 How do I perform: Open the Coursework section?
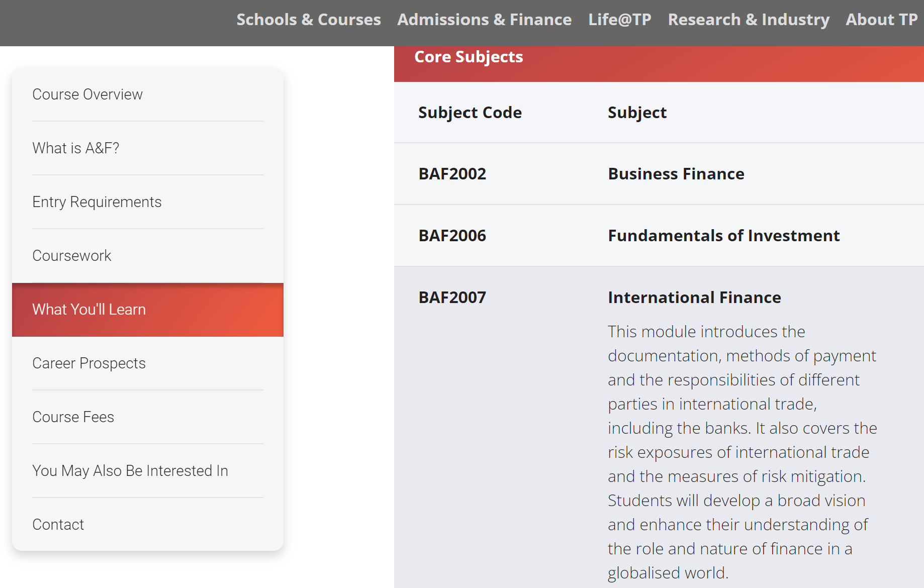point(71,255)
